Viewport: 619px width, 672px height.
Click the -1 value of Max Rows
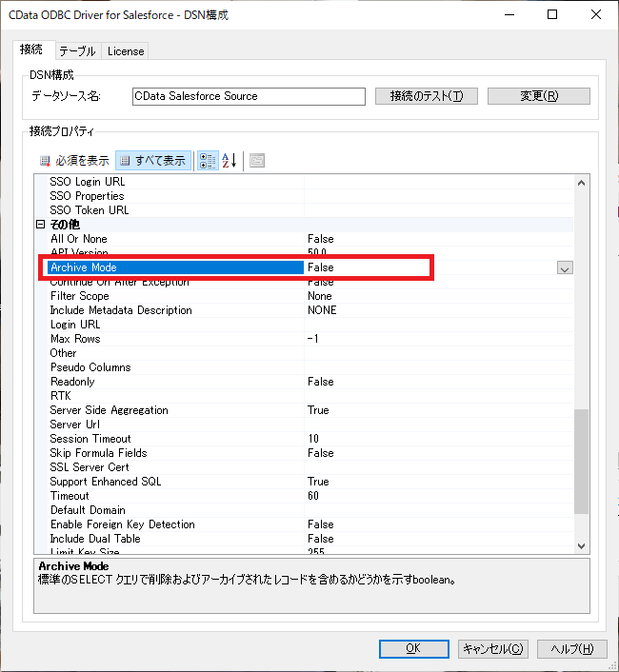pos(313,339)
